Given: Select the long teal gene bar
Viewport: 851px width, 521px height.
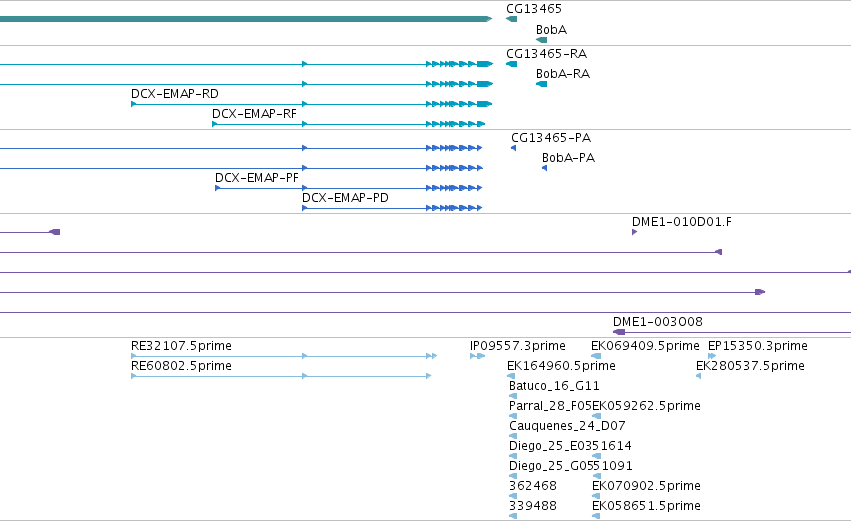Looking at the screenshot, I should pos(246,19).
